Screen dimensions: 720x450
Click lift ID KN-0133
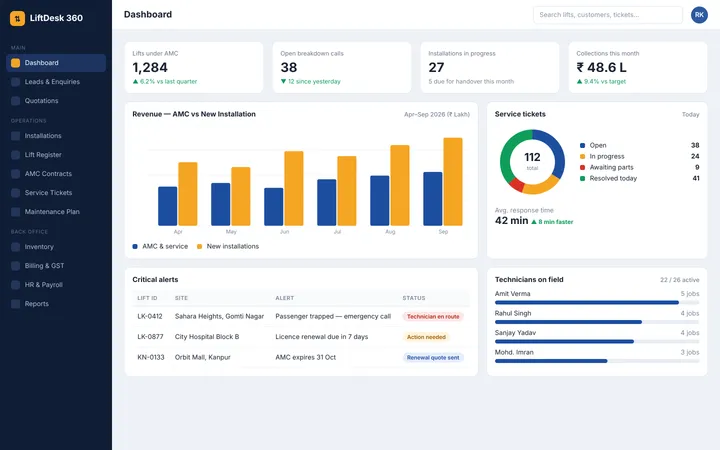pyautogui.click(x=151, y=357)
